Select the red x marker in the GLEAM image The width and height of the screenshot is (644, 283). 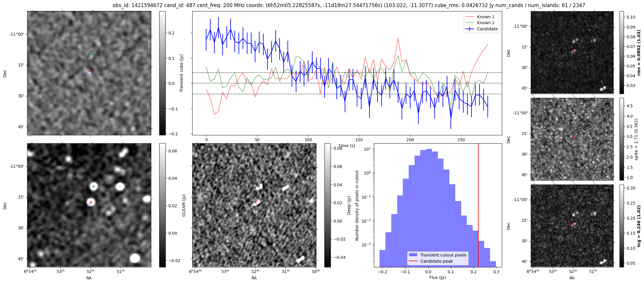(91, 202)
